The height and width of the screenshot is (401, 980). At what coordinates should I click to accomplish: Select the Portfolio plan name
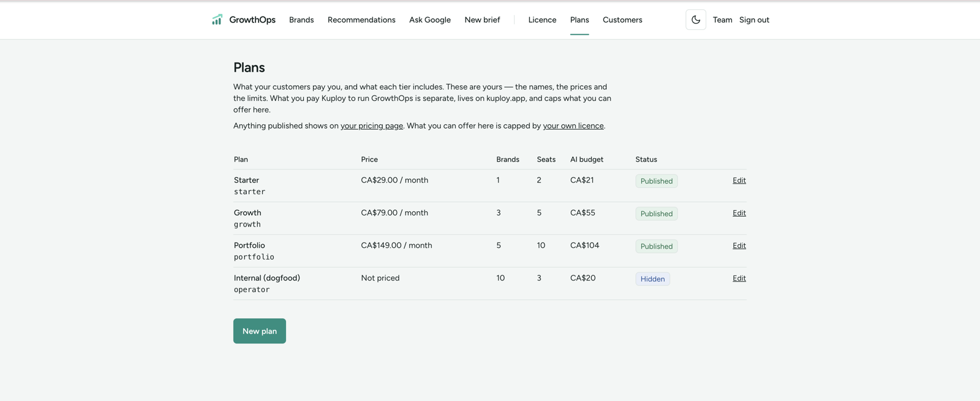tap(249, 245)
